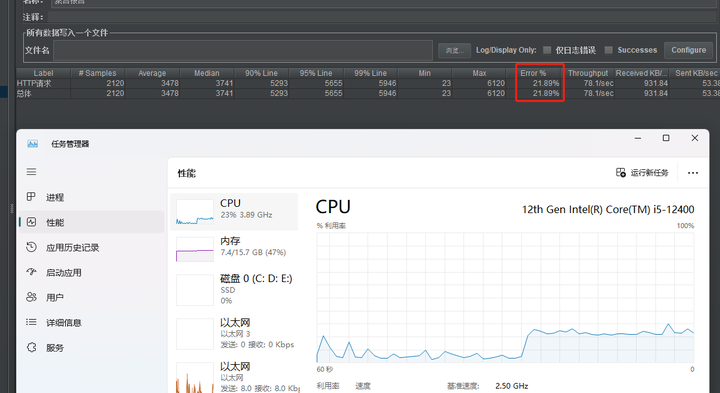
Task: Click the # Samples column header
Action: [97, 73]
